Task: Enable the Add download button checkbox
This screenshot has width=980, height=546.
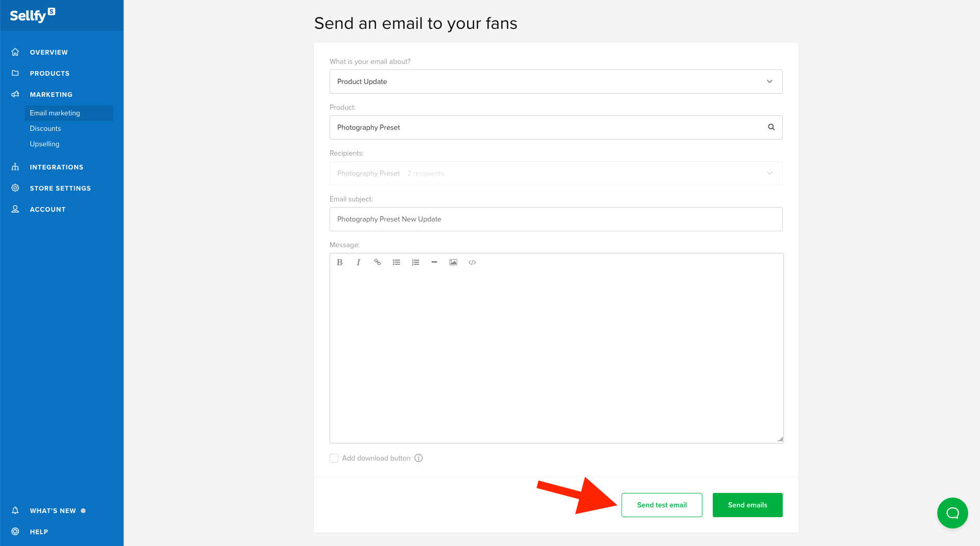Action: point(334,458)
